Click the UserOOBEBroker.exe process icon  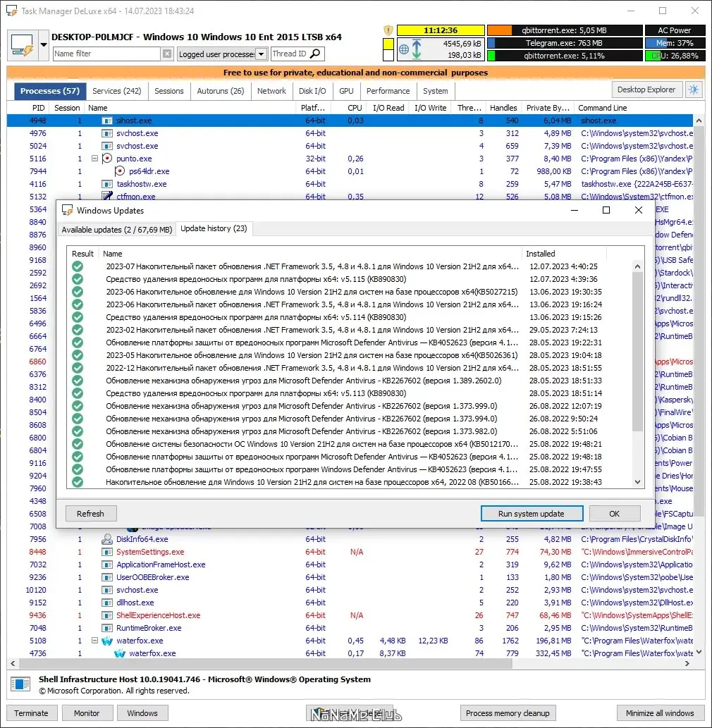coord(107,577)
